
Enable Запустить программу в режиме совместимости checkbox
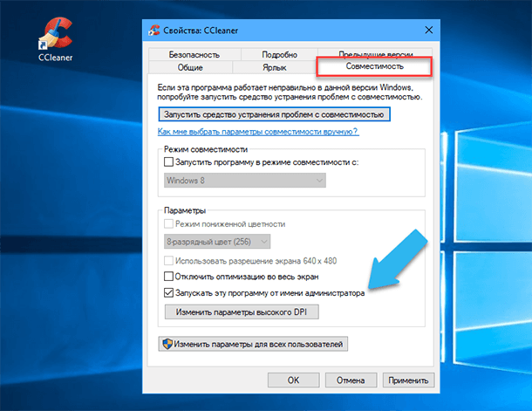(168, 162)
